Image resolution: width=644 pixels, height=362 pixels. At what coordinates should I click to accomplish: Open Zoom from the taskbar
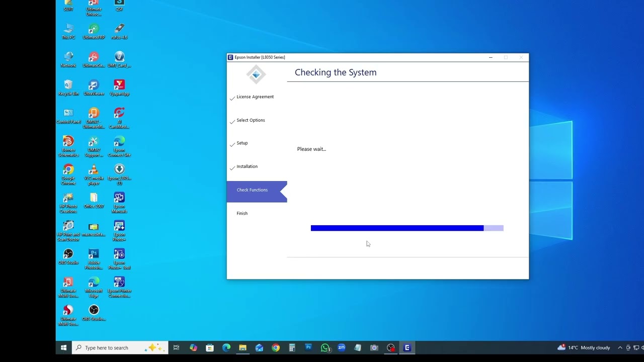point(342,347)
